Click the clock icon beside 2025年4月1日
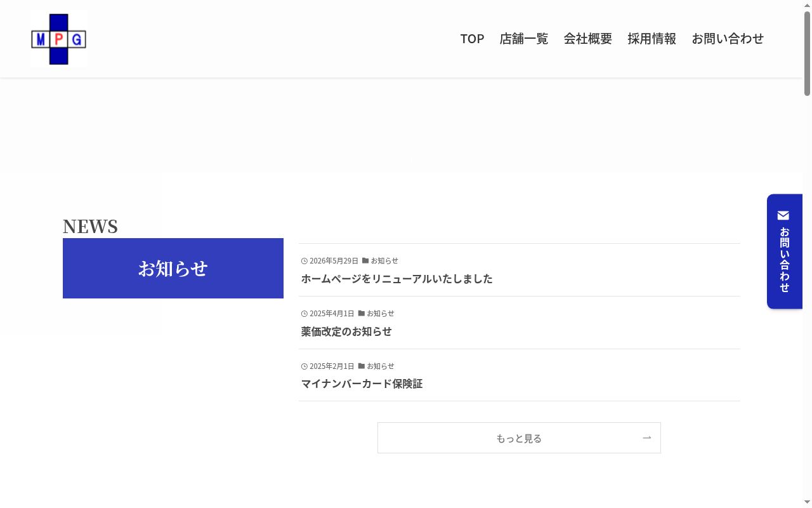The width and height of the screenshot is (812, 508). pyautogui.click(x=304, y=314)
